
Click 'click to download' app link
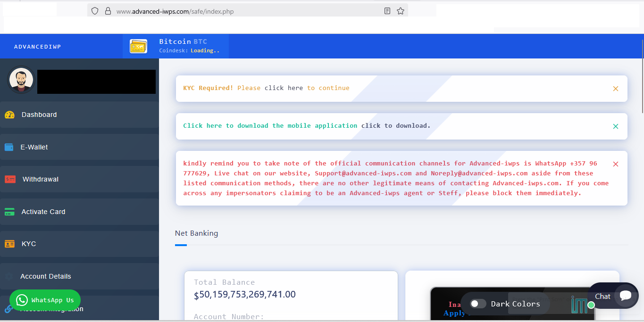(x=395, y=126)
